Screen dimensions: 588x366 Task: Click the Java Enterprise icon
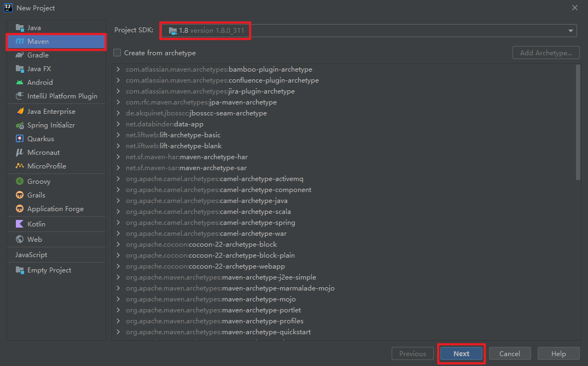(x=20, y=112)
